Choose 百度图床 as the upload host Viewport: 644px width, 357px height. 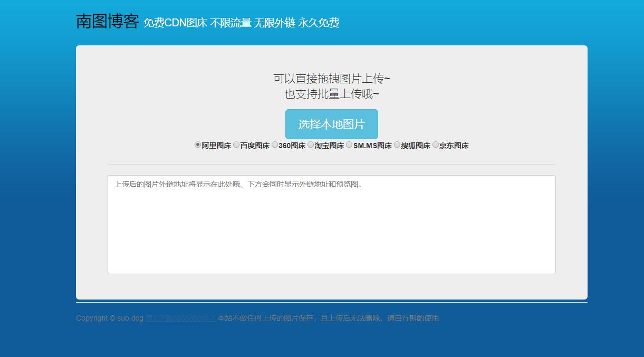[236, 144]
